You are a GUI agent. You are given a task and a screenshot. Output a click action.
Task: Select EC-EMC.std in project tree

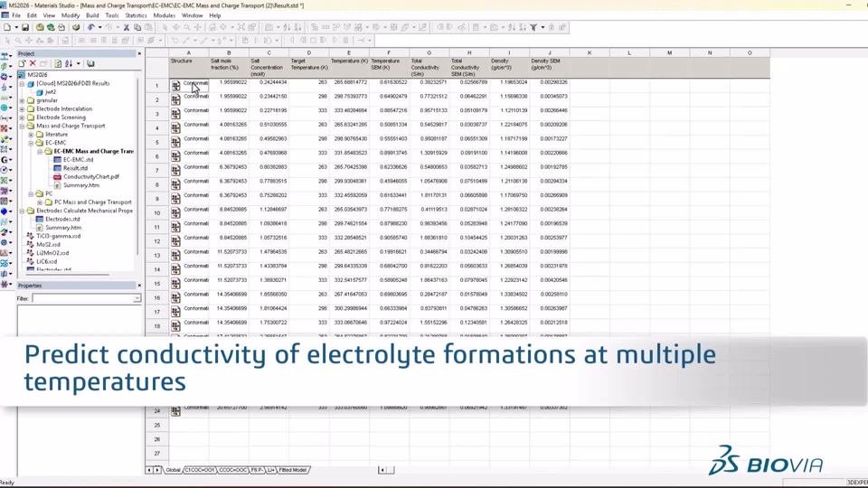pos(78,160)
